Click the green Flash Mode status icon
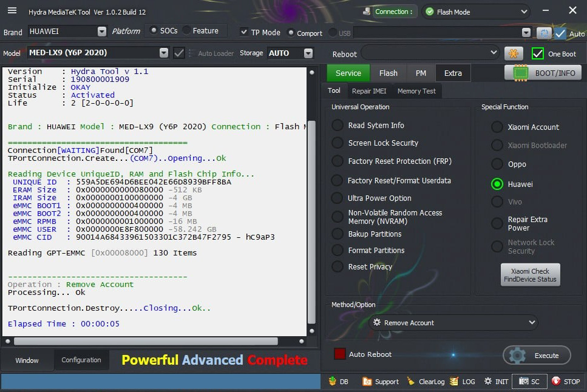587x392 pixels. pos(430,12)
